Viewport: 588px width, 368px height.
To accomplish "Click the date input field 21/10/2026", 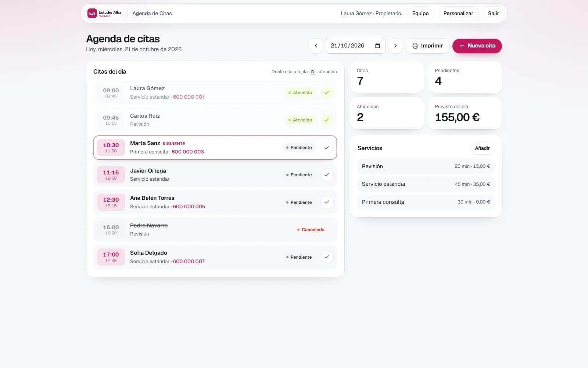I will click(x=355, y=46).
